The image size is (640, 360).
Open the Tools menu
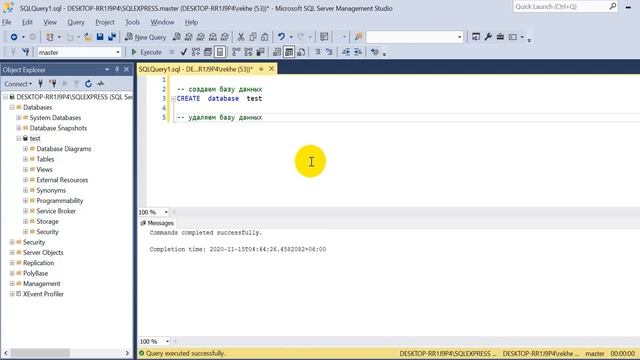[x=132, y=22]
